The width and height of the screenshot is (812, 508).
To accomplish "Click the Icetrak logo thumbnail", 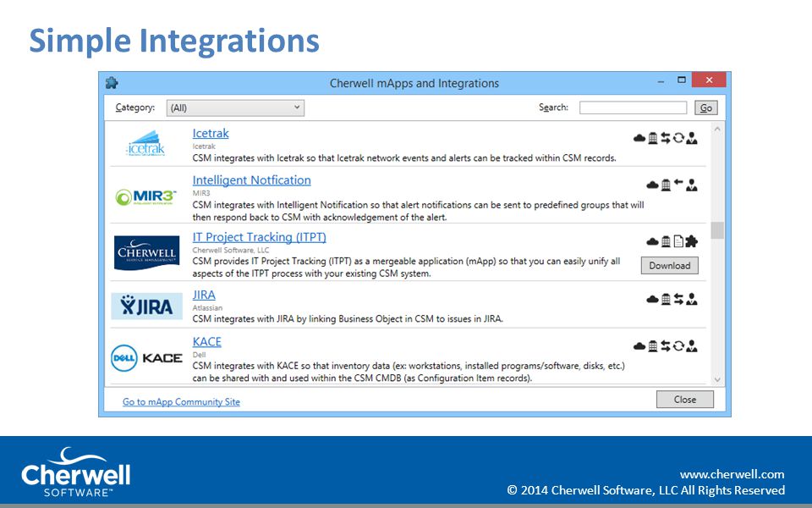I will [146, 143].
